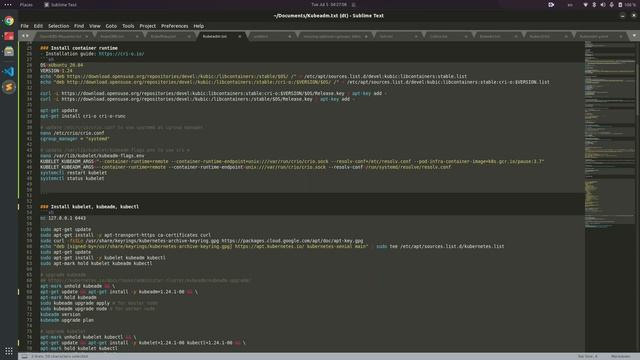Open the show applications grid
The image size is (640, 360).
pyautogui.click(x=9, y=351)
